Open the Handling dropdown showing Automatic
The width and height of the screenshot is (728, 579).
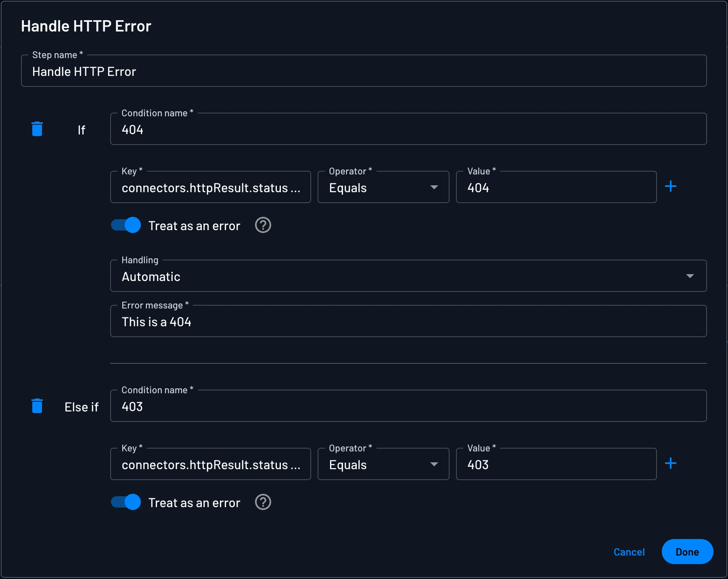[408, 276]
